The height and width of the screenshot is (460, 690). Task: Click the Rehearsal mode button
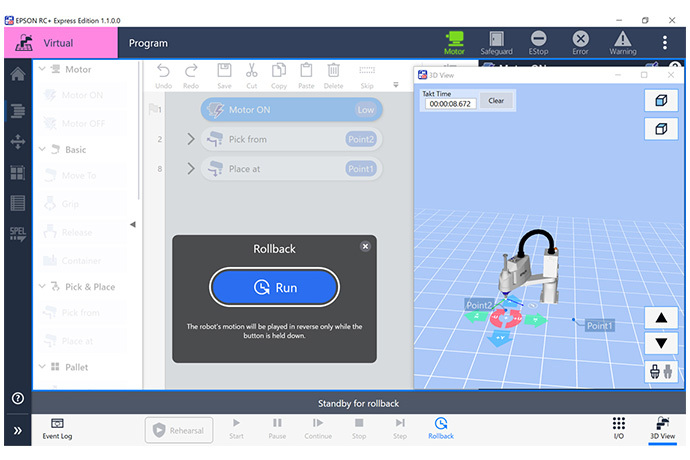[x=179, y=430]
